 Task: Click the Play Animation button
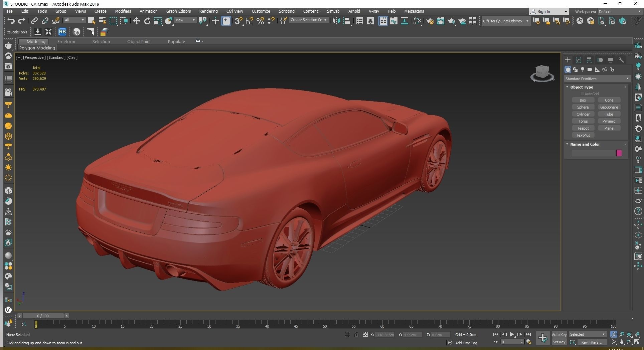coord(512,334)
